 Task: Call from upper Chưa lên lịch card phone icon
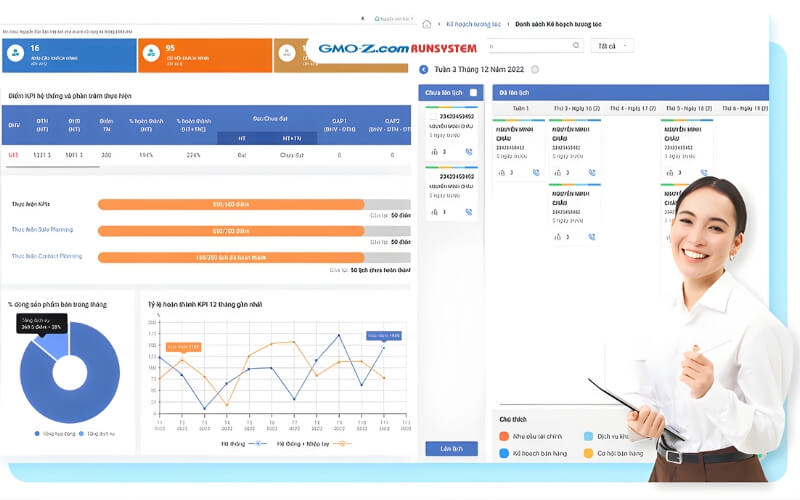468,152
